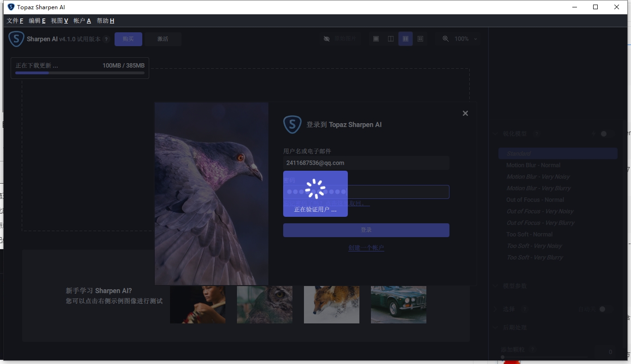631x364 pixels.
Task: Click the shield logo in login dialog
Action: click(292, 125)
